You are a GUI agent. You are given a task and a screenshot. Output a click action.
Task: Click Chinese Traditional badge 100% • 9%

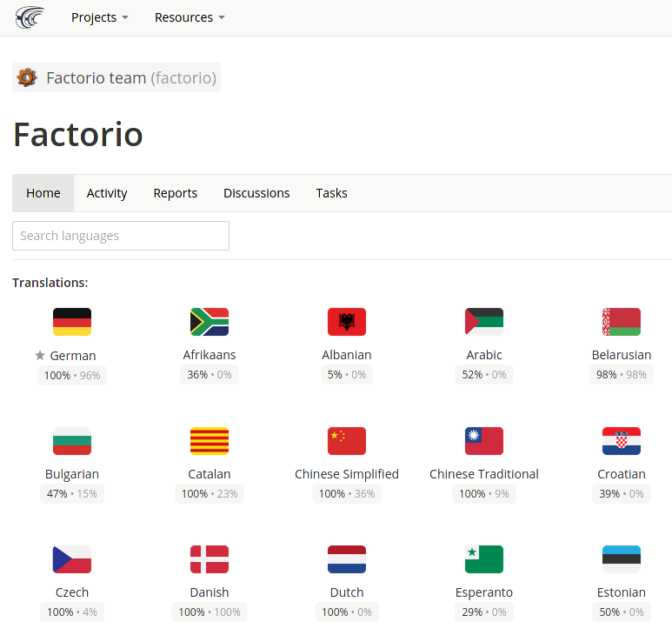(484, 493)
